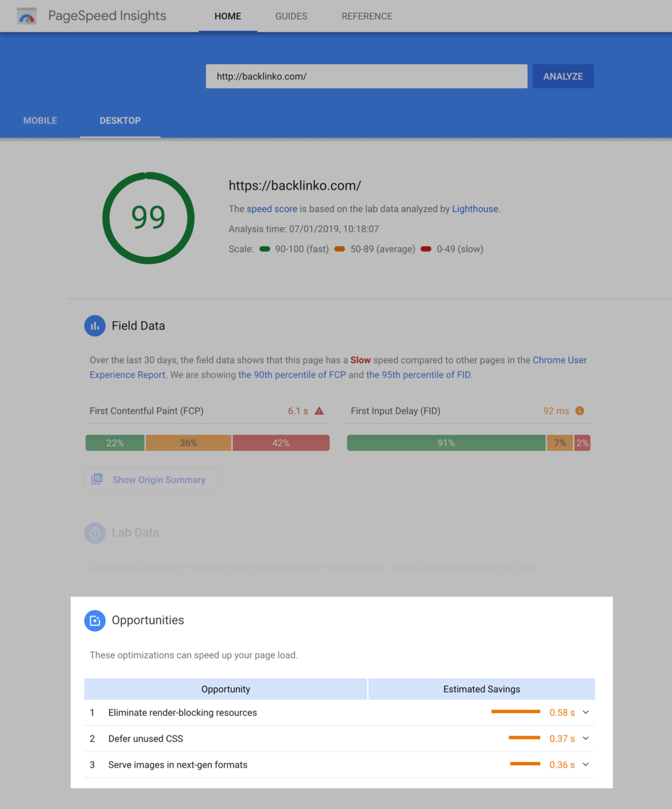Screen dimensions: 672x809
Task: Click red slow scale legend marker
Action: pos(426,249)
